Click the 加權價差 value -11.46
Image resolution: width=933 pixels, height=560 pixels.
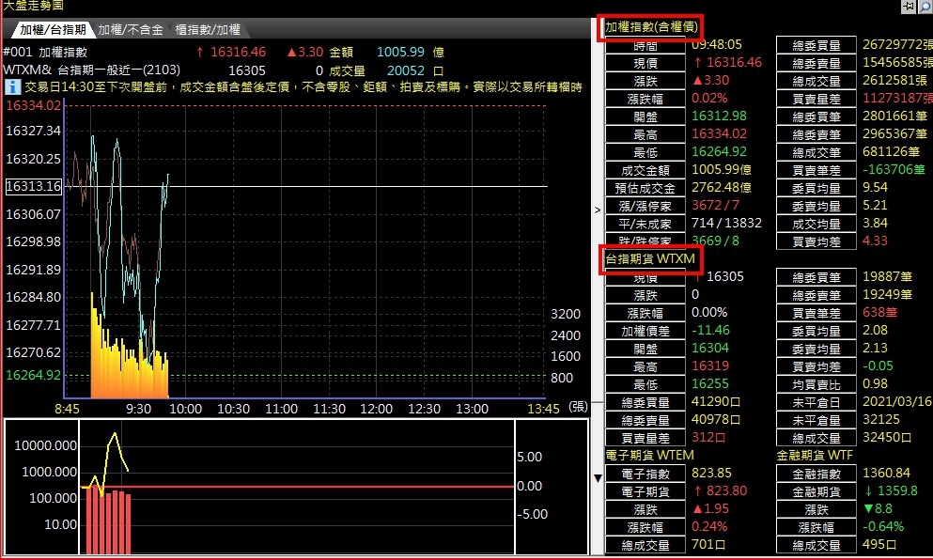pyautogui.click(x=710, y=331)
